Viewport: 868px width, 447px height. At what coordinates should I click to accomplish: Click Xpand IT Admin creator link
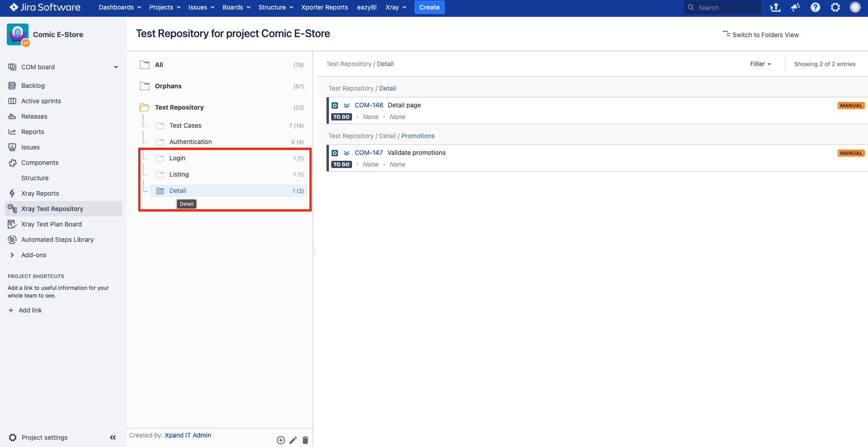click(188, 435)
